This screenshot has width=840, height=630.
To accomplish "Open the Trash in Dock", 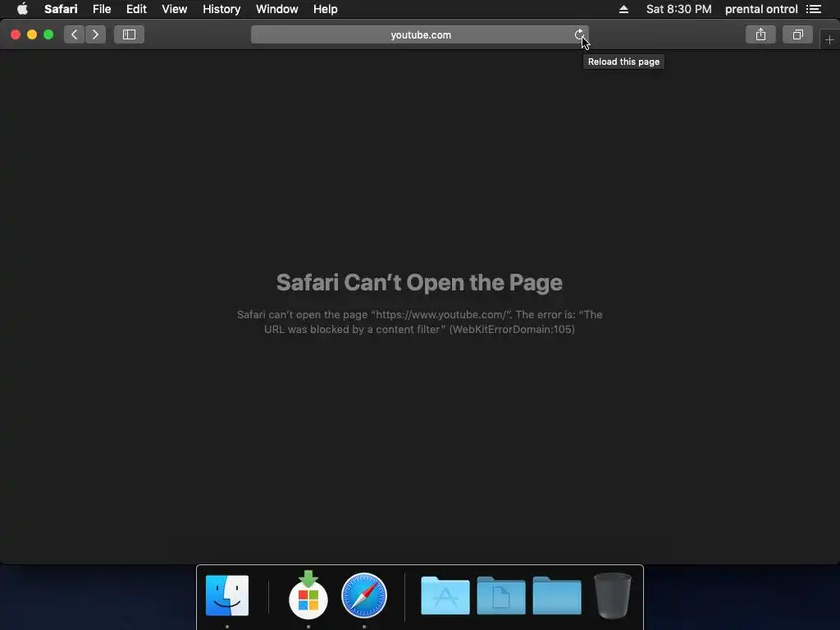I will 612,596.
